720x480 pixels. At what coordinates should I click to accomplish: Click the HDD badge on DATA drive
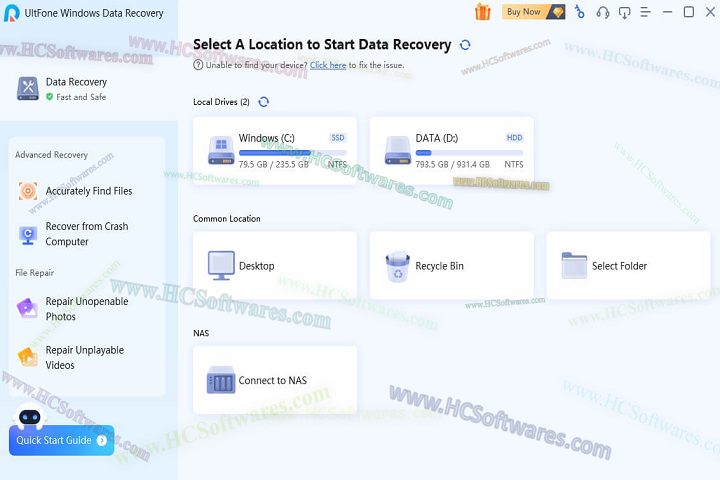pos(514,137)
